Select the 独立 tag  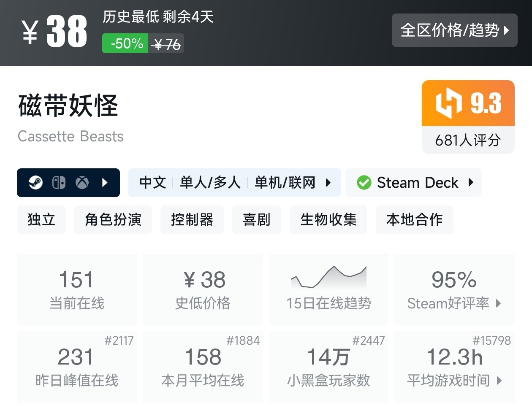(x=41, y=220)
